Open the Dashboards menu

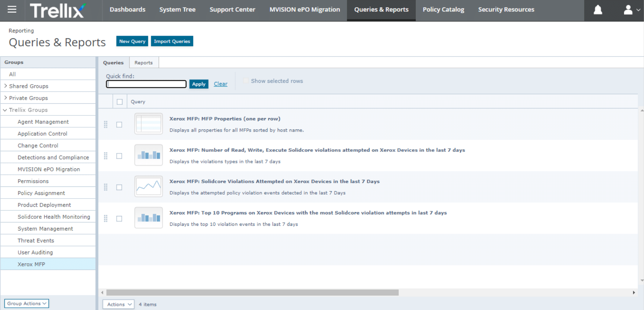(127, 10)
